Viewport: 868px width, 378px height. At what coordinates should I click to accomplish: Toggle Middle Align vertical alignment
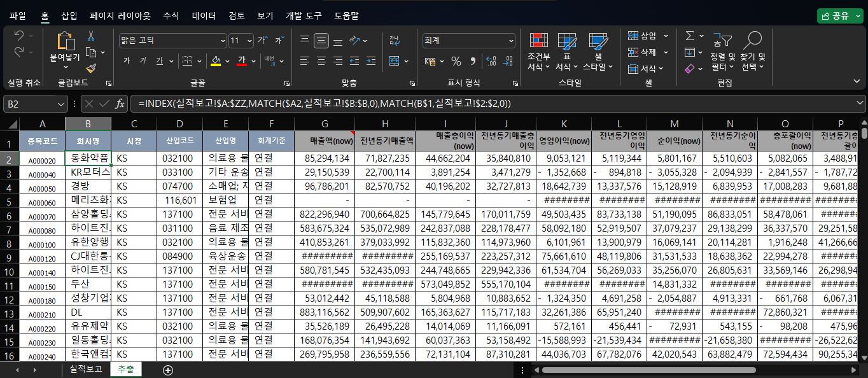click(x=321, y=40)
